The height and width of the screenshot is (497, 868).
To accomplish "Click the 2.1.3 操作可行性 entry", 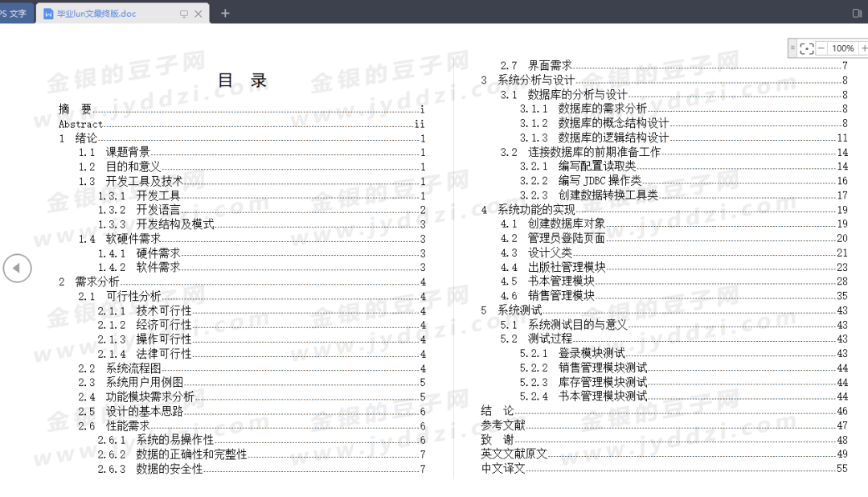I will pos(261,339).
